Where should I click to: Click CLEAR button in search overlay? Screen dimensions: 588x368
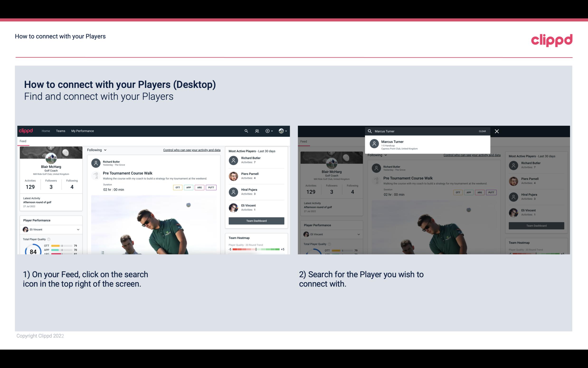[x=483, y=131]
